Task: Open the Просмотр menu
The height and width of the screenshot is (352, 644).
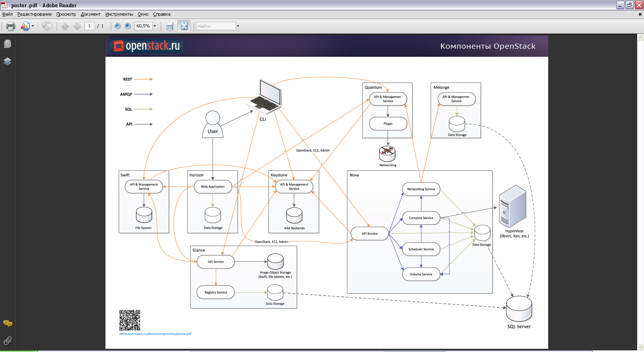Action: pos(66,14)
